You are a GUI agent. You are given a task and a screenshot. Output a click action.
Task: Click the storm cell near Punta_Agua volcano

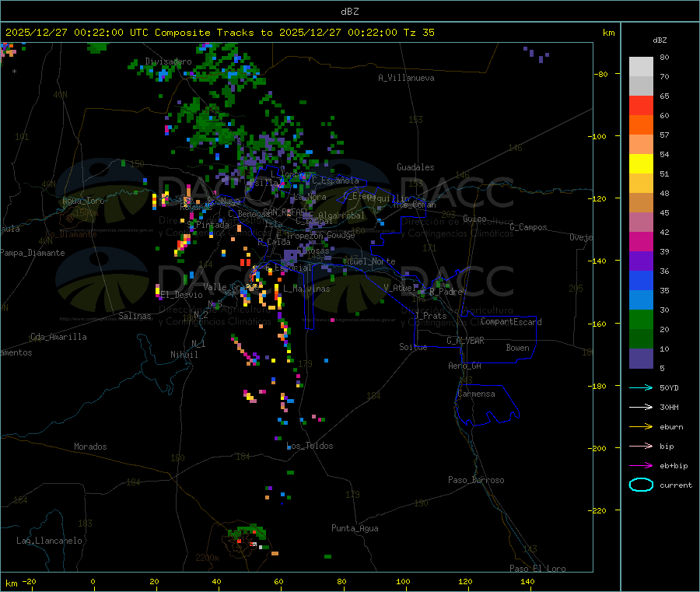pos(250,538)
